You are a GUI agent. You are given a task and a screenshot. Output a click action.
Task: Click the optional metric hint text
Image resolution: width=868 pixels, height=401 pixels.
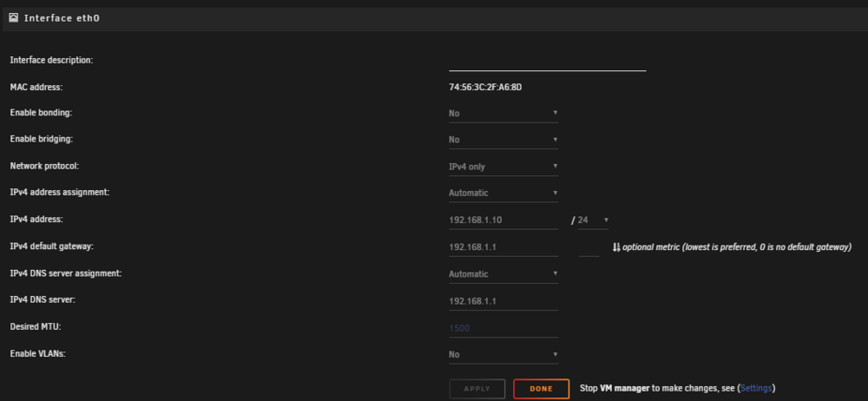[x=737, y=247]
